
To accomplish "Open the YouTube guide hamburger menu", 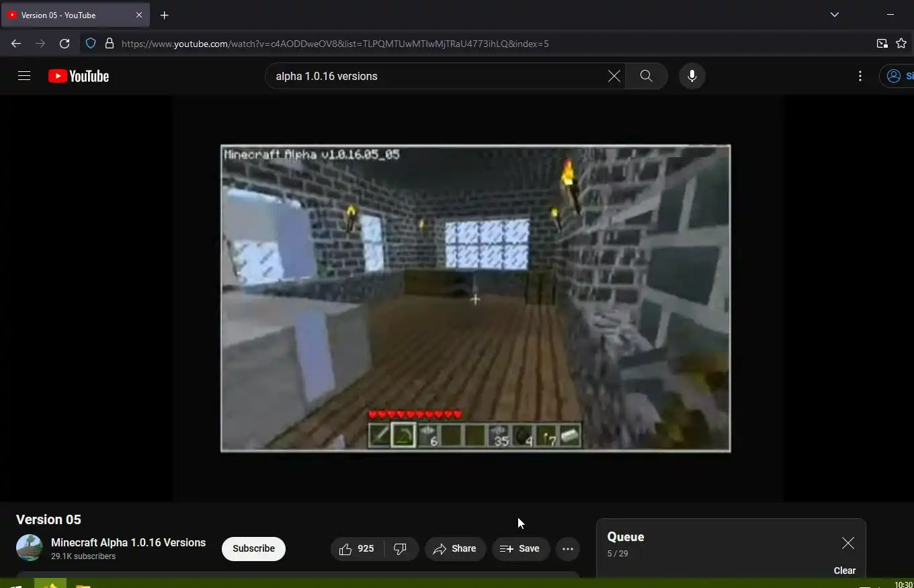I will pyautogui.click(x=24, y=76).
